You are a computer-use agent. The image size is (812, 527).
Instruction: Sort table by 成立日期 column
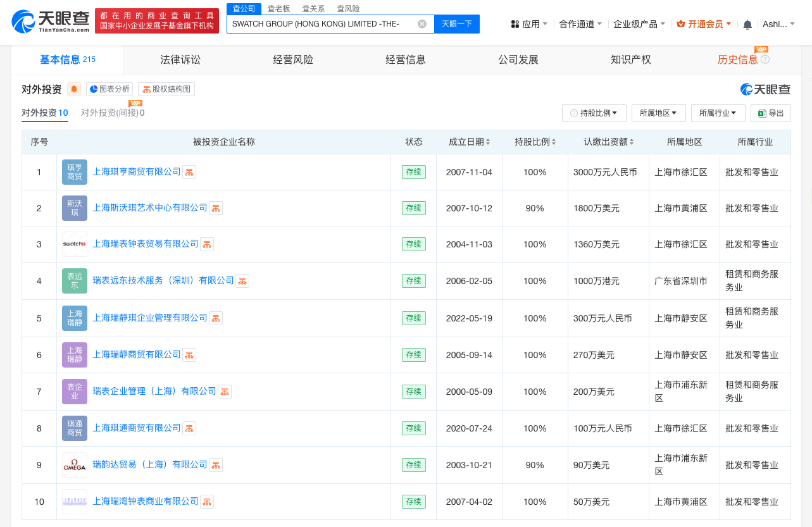coord(470,142)
